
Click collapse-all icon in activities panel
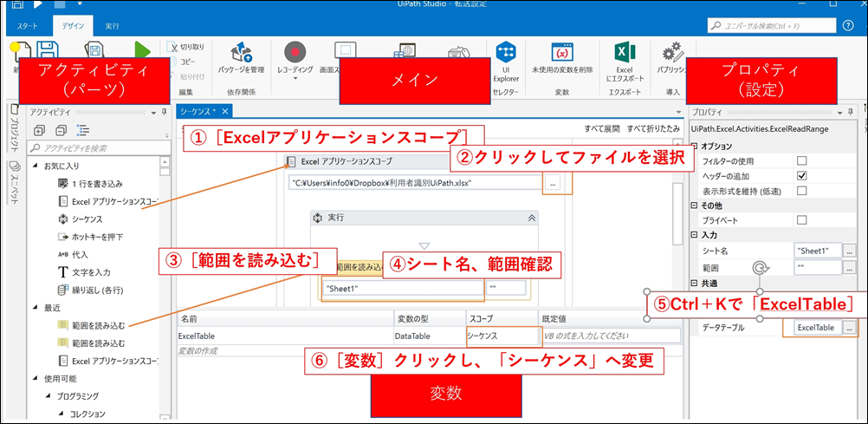(62, 131)
